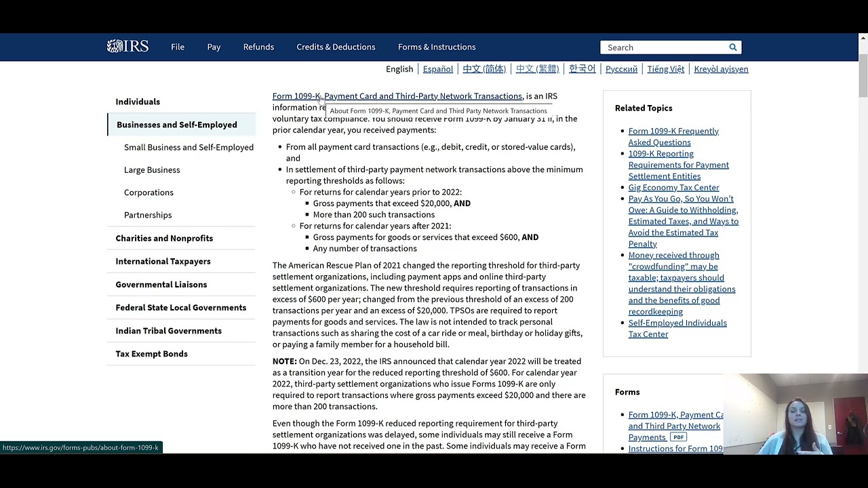Image resolution: width=868 pixels, height=488 pixels.
Task: Open Charities and Nonprofits
Action: pos(164,238)
